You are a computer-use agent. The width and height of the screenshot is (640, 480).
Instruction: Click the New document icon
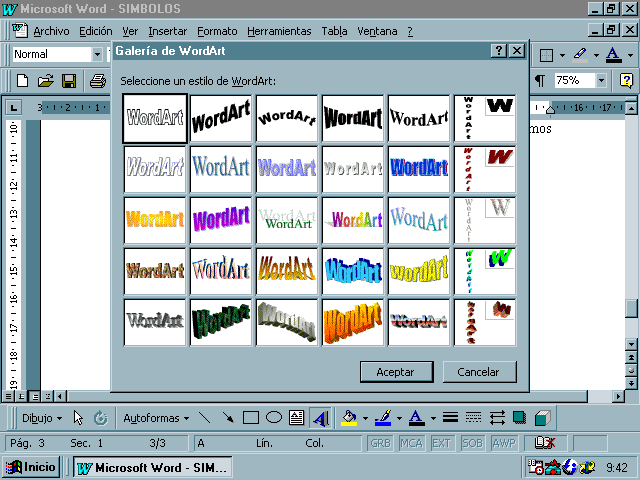click(22, 81)
